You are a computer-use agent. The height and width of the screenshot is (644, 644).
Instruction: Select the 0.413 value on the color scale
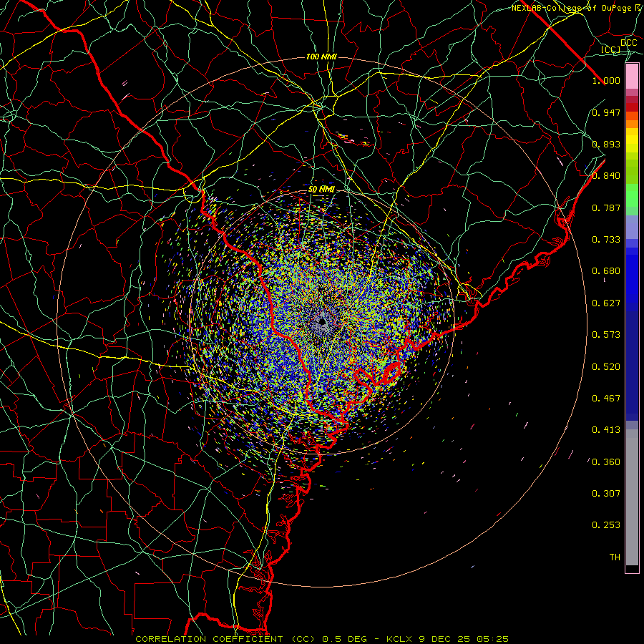(606, 430)
